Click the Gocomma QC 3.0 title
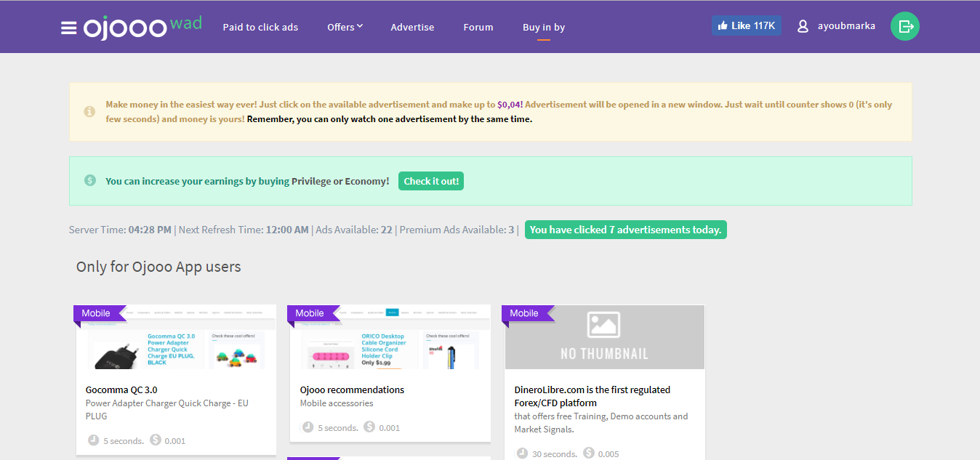Screen dimensions: 980x460 tap(121, 390)
